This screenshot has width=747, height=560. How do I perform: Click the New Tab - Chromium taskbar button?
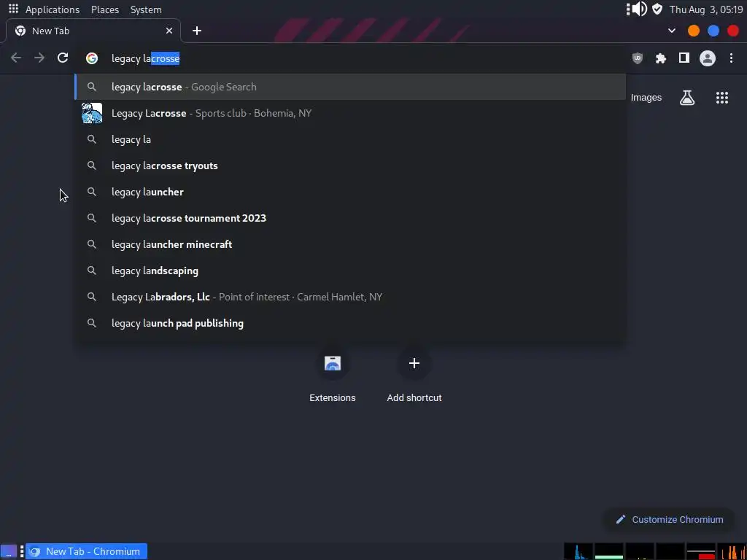pos(86,551)
